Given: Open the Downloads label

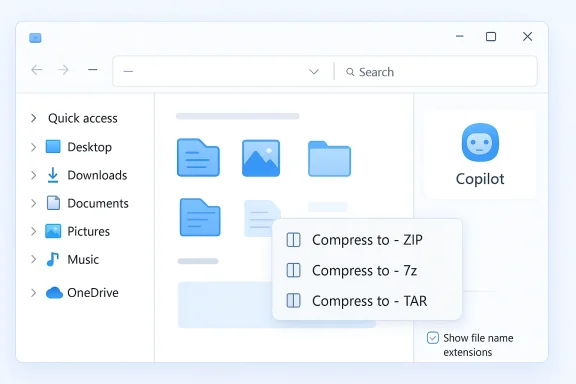Looking at the screenshot, I should [97, 175].
